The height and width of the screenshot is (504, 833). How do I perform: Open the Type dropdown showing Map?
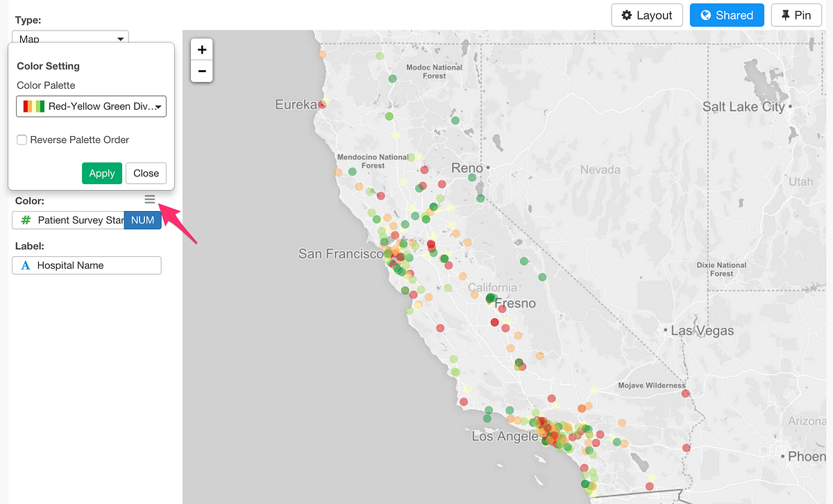click(69, 38)
